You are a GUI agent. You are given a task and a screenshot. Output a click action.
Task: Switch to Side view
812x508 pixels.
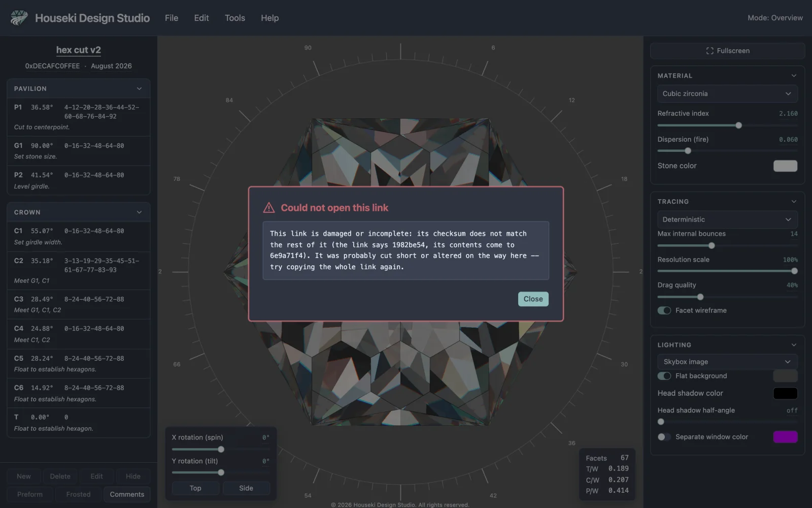coord(246,488)
